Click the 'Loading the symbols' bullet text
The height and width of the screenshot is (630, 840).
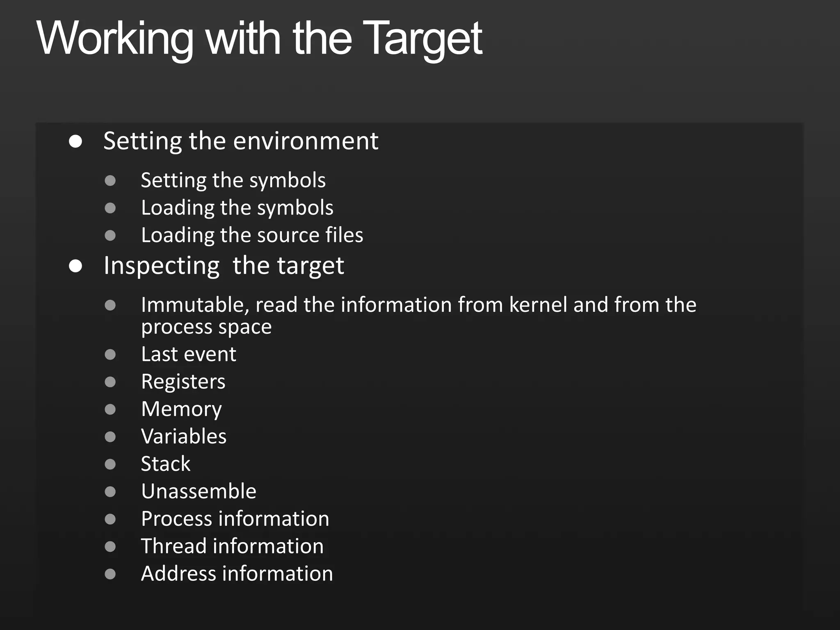[237, 208]
